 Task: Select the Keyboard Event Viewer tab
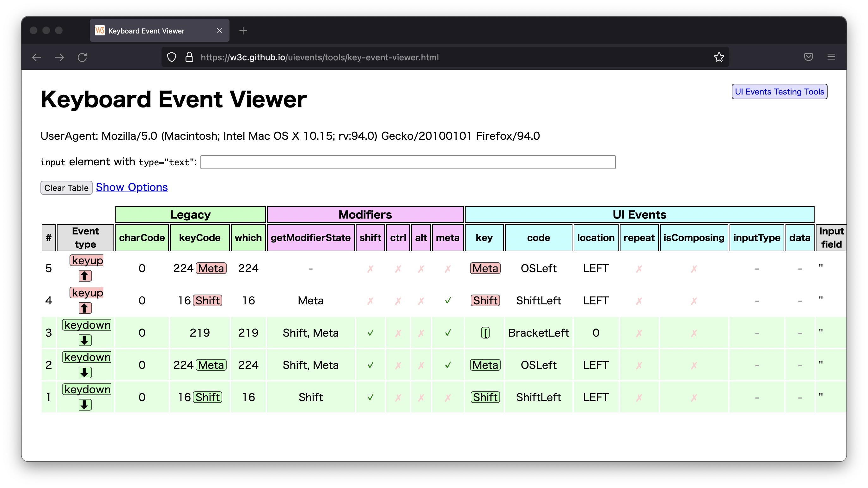tap(146, 31)
